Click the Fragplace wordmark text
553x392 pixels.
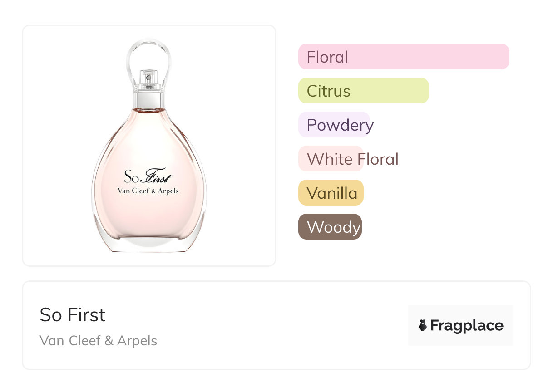click(467, 325)
